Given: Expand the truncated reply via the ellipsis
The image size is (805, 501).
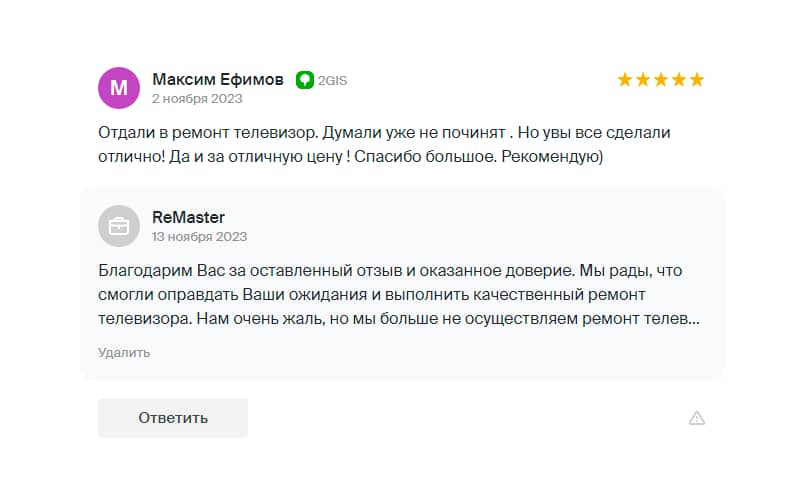Looking at the screenshot, I should click(x=694, y=321).
